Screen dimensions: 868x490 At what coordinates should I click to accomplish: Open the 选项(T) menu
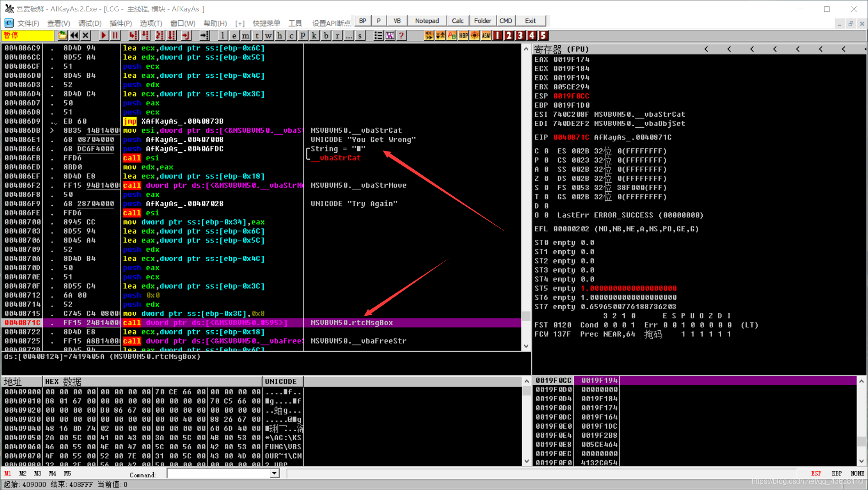point(151,23)
